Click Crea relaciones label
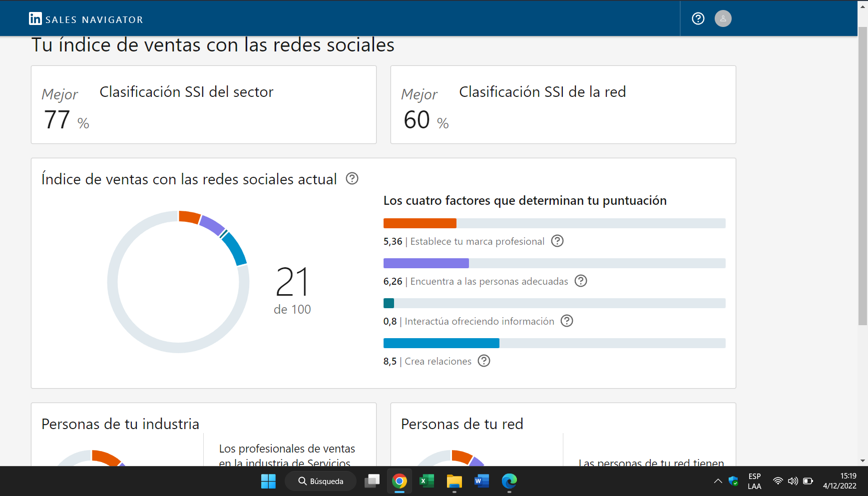The height and width of the screenshot is (496, 868). pyautogui.click(x=438, y=361)
